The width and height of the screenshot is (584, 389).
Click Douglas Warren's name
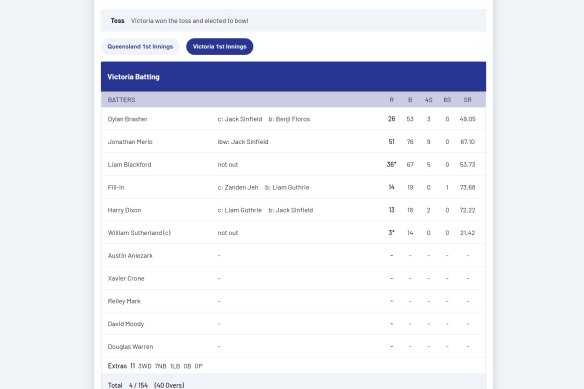pos(130,347)
